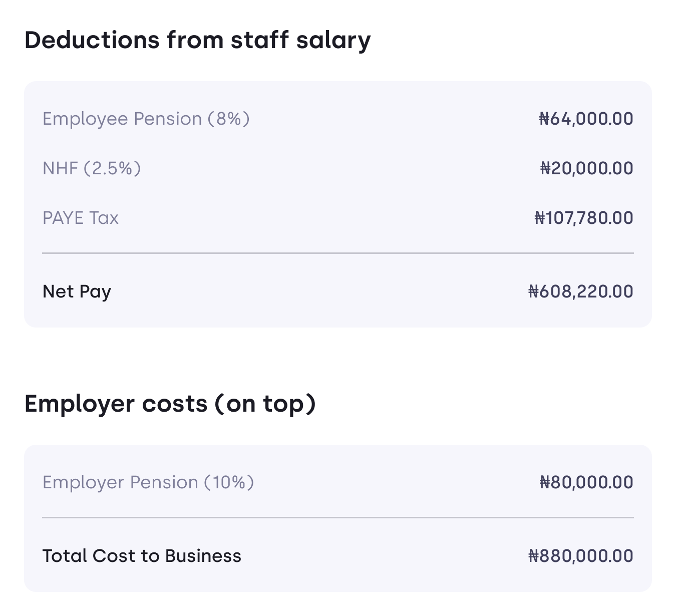Click the divider above Total Cost to Business
Image resolution: width=676 pixels, height=616 pixels.
click(x=338, y=517)
